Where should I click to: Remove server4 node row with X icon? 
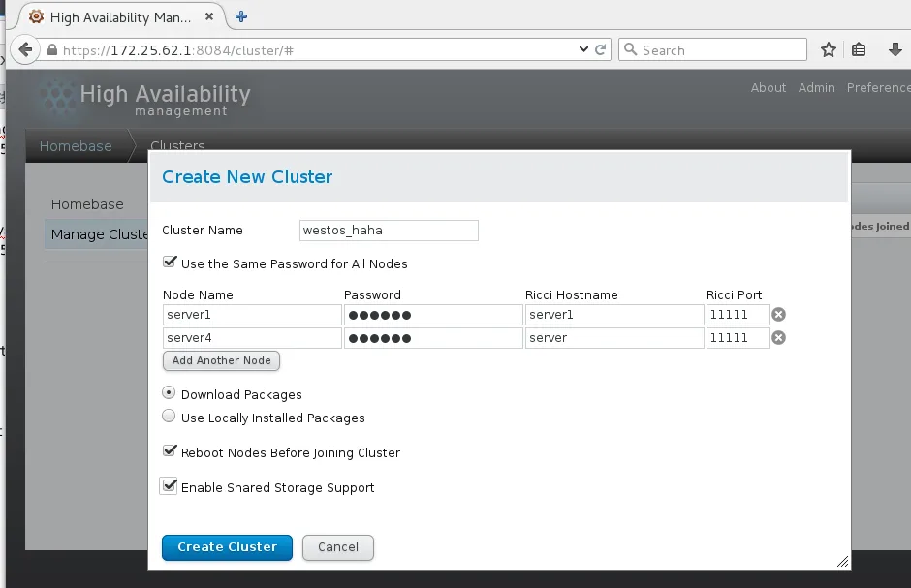tap(778, 338)
